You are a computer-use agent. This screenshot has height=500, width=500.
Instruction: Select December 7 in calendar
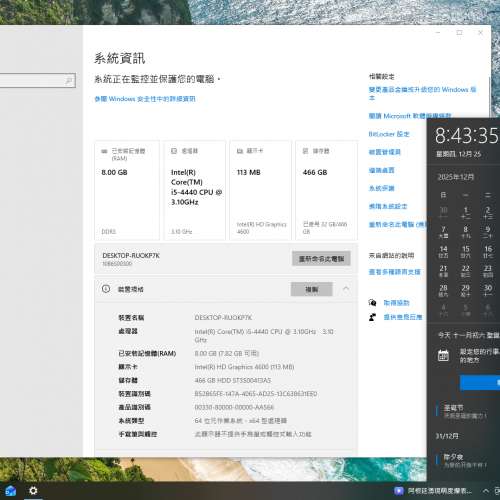click(443, 232)
